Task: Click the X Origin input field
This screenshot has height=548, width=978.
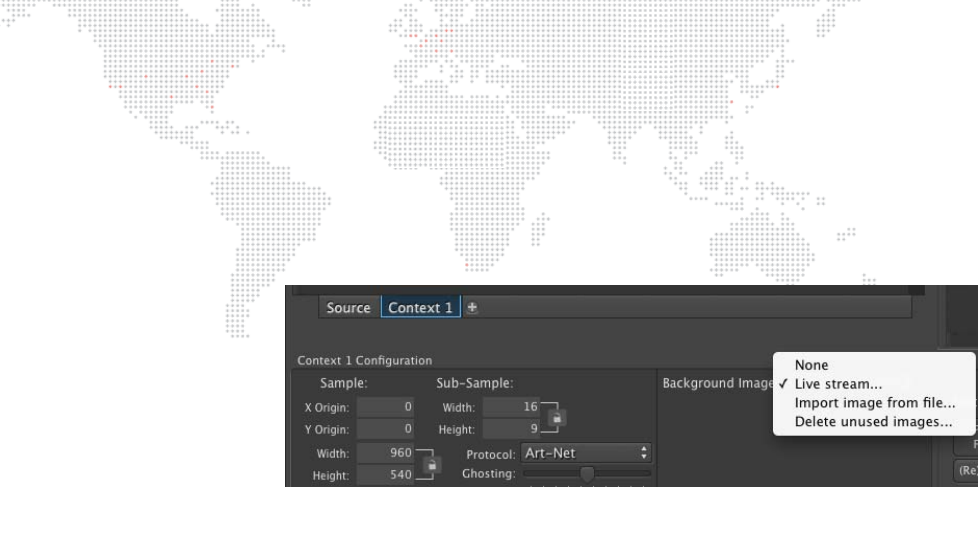Action: (387, 407)
